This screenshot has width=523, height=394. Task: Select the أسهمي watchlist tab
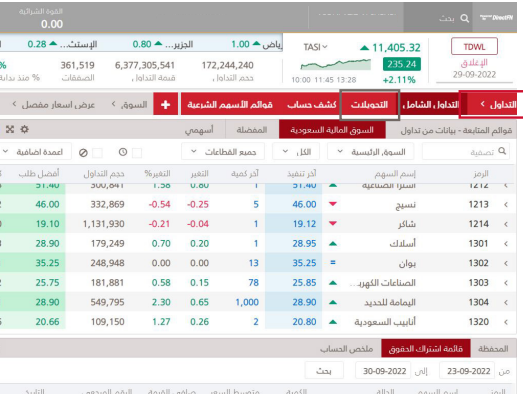(199, 130)
